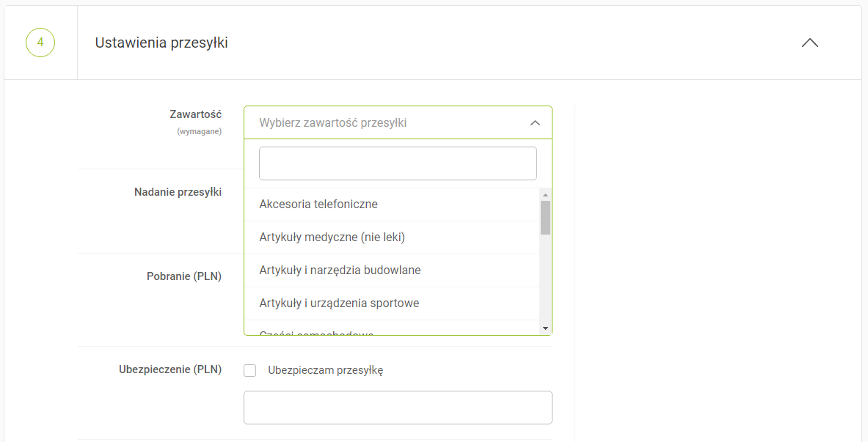The image size is (868, 442).
Task: Click the scrollbar up arrow in list
Action: [545, 194]
